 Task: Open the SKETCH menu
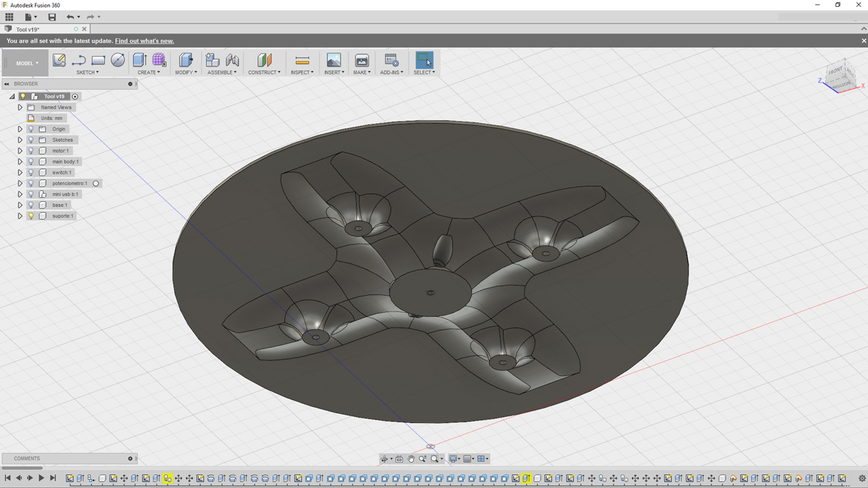point(88,73)
